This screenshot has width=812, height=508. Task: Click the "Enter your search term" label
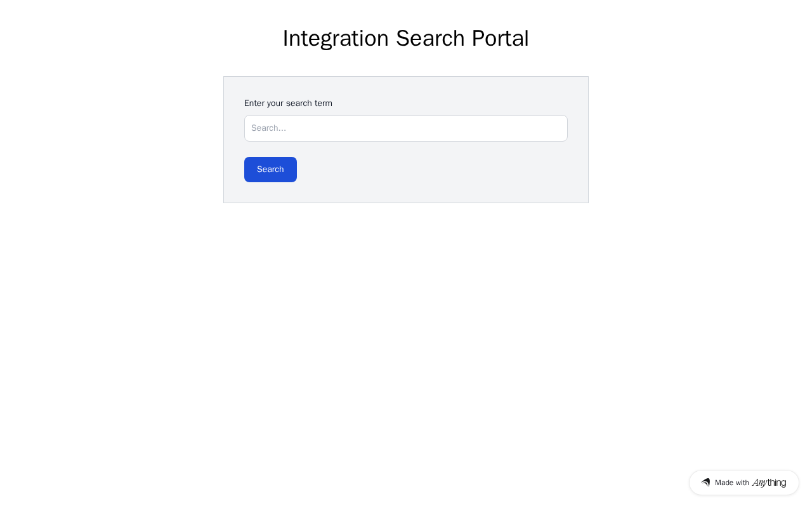pyautogui.click(x=288, y=103)
